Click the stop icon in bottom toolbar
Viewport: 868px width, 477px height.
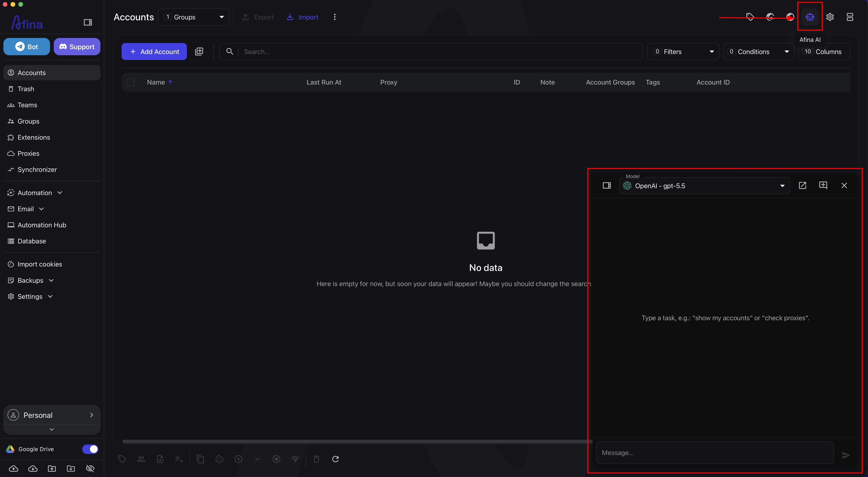[x=276, y=459]
